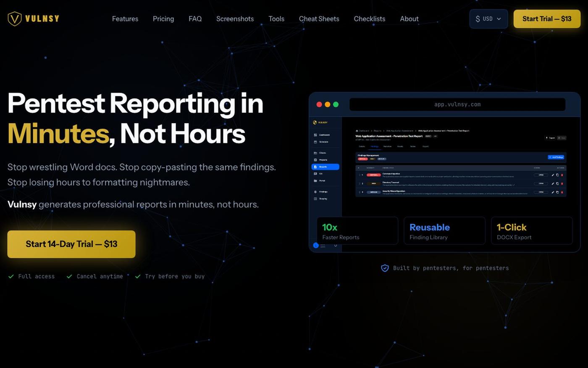Click the gold 'Minutes' word in headline
The image size is (588, 368).
point(58,134)
